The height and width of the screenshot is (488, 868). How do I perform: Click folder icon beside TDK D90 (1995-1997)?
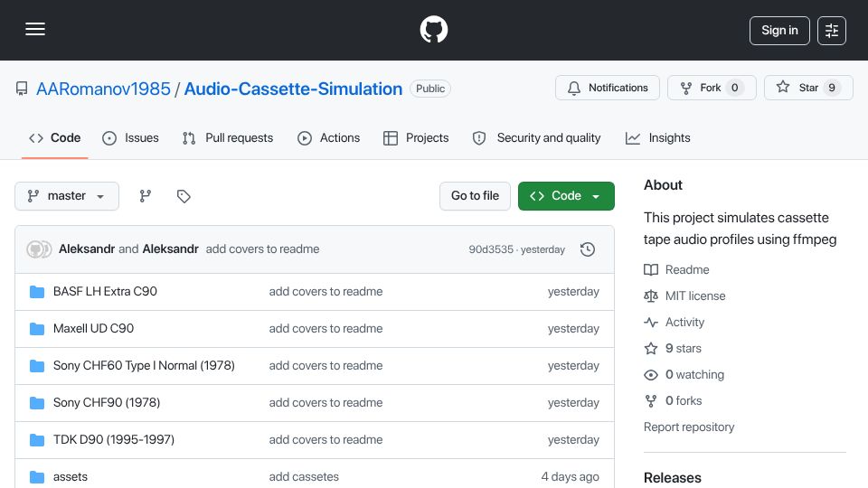coord(37,440)
